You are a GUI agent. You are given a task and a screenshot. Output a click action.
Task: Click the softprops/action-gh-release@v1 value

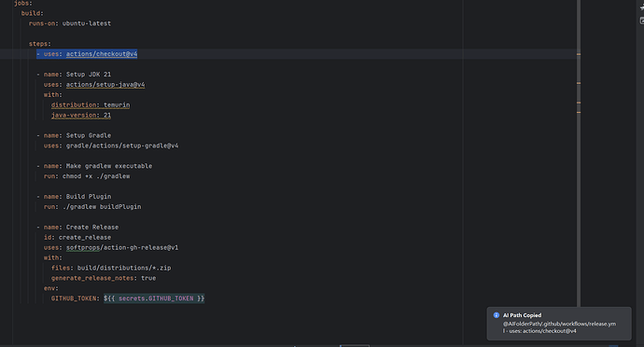point(122,247)
